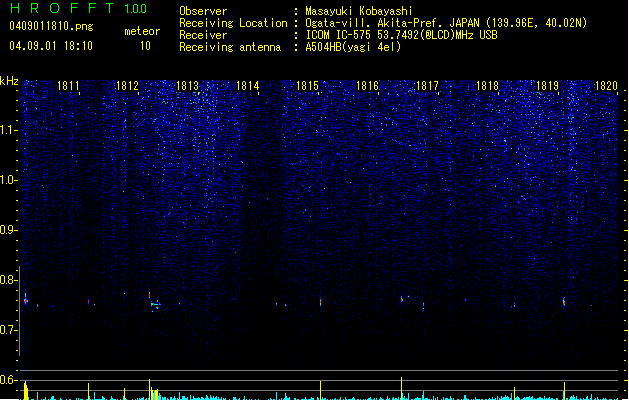
Task: Click the 0.8 kHz axis label
Action: point(9,280)
